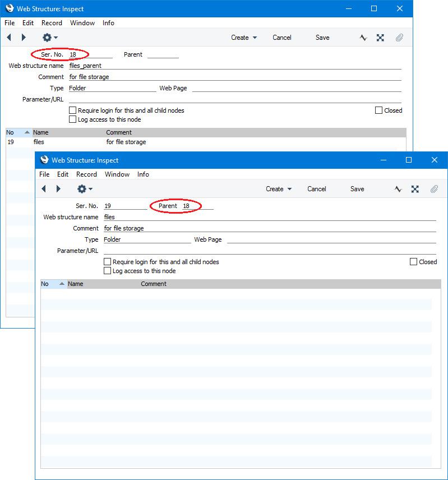Open the Window menu in files_parent window
Image resolution: width=448 pixels, height=480 pixels.
coord(82,23)
